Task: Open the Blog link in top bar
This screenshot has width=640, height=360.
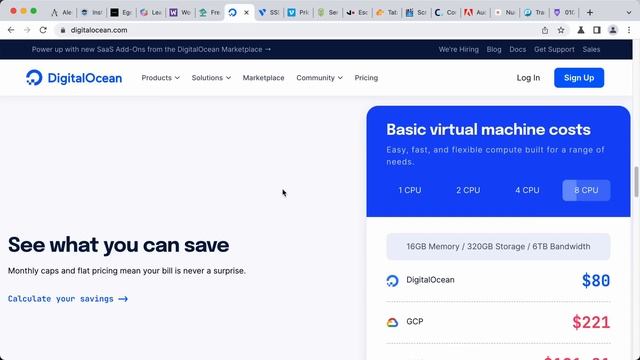Action: tap(494, 49)
